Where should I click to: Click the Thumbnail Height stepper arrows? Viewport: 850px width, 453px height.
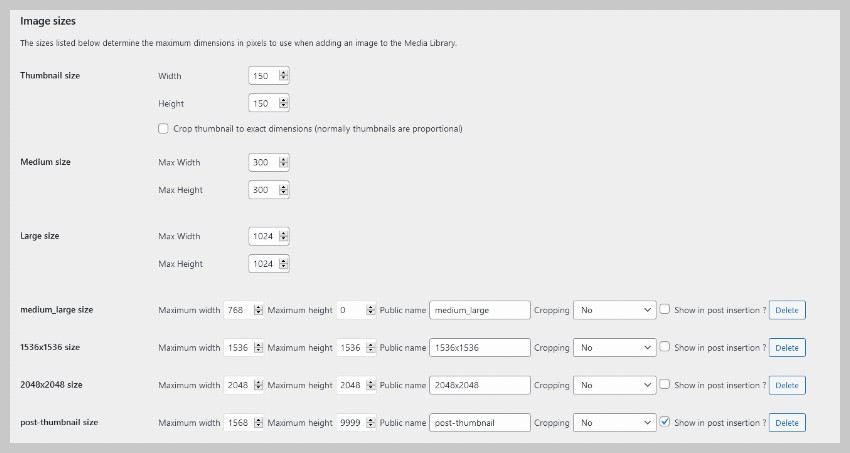284,103
